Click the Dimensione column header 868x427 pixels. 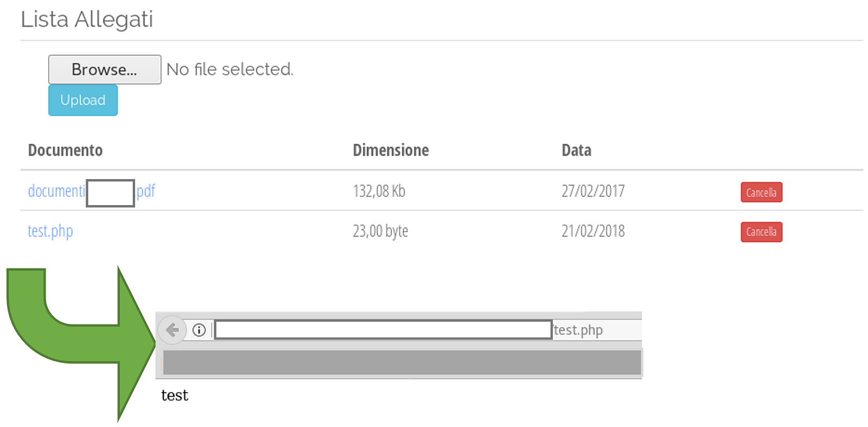point(391,150)
